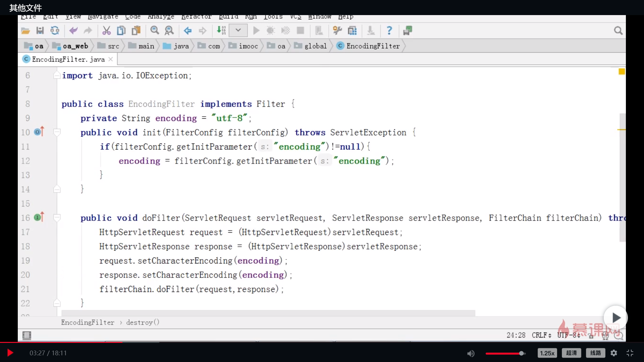Click the Replace magnifier icon
The height and width of the screenshot is (362, 644).
point(169,31)
